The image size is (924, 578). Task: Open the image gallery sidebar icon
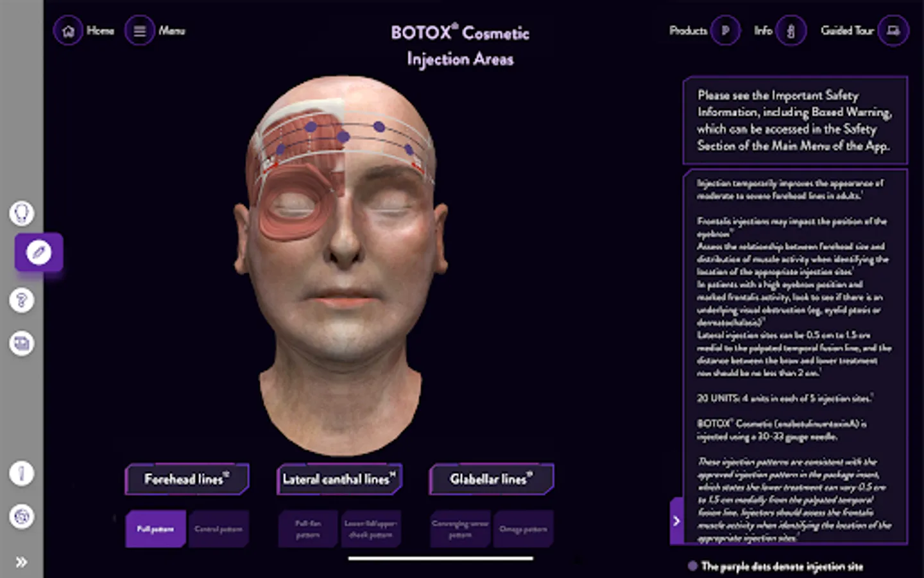pyautogui.click(x=22, y=343)
